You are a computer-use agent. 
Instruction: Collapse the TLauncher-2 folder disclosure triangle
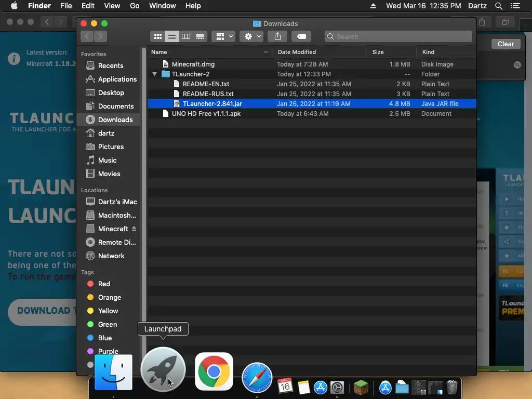point(155,74)
